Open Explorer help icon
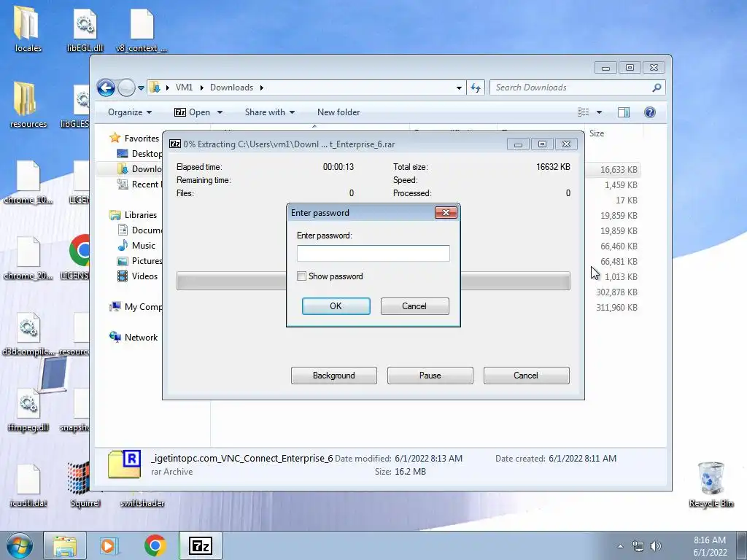 pyautogui.click(x=650, y=112)
